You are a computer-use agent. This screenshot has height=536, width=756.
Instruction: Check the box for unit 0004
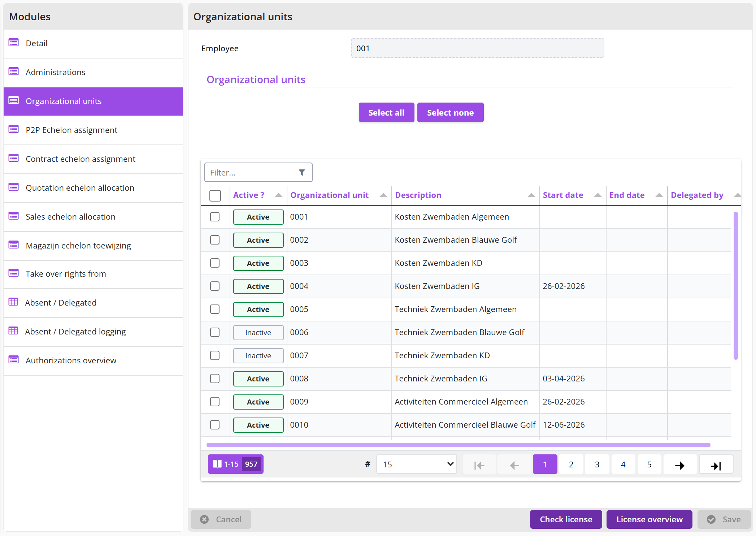[215, 286]
